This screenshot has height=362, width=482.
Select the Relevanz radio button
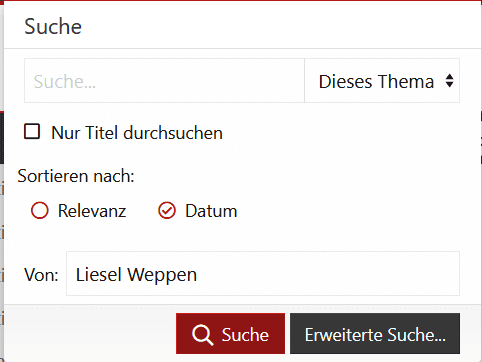pos(40,211)
